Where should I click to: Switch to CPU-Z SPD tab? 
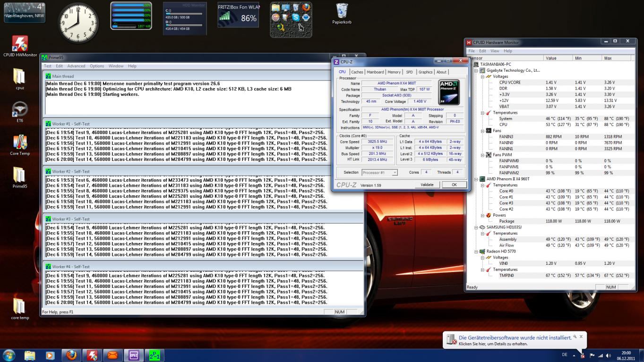(409, 72)
